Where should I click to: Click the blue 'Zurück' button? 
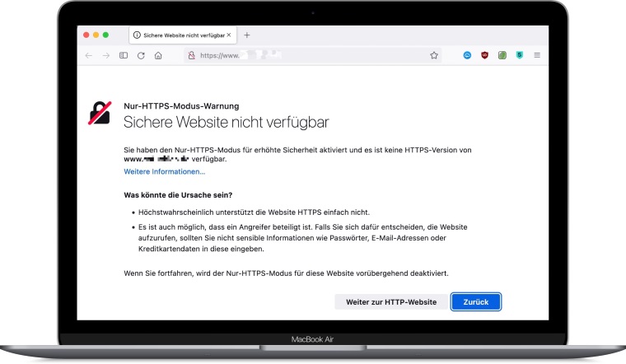[x=476, y=301]
